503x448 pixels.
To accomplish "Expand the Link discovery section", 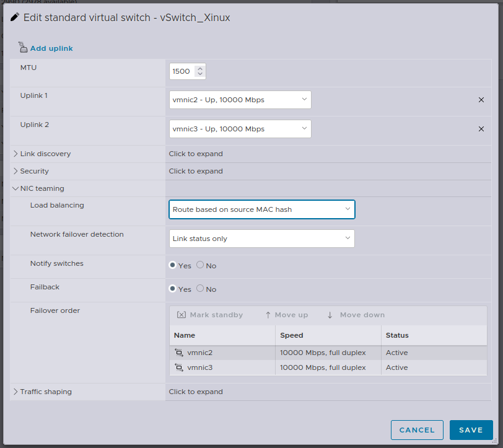I will [x=16, y=154].
